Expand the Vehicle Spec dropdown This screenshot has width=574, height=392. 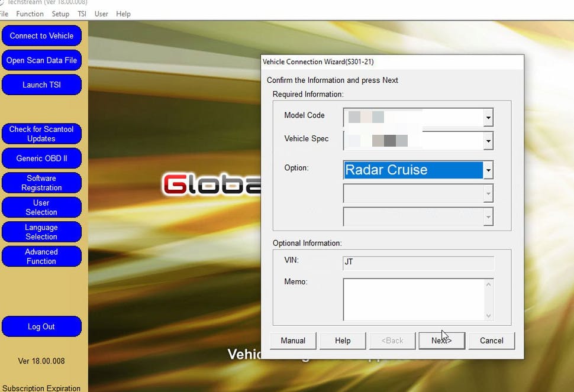(488, 141)
